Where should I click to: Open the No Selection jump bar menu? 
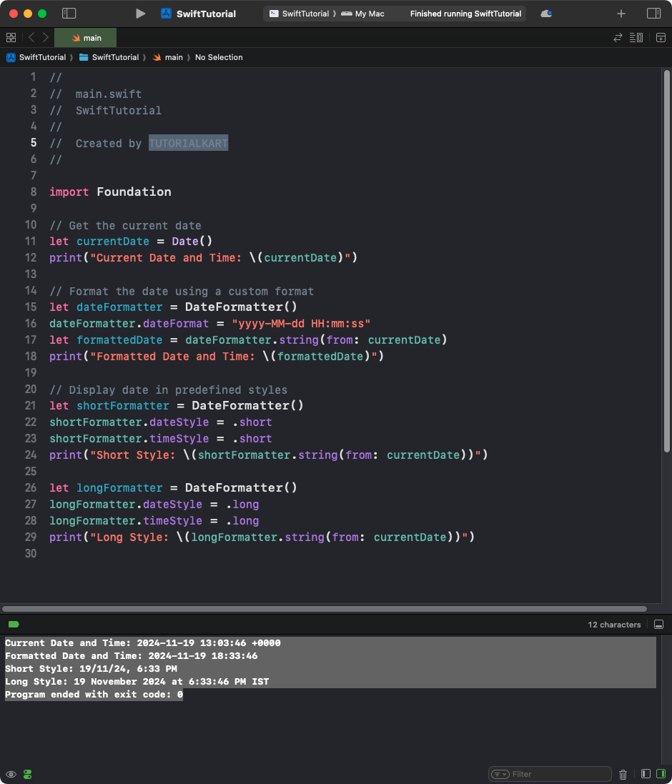(219, 57)
